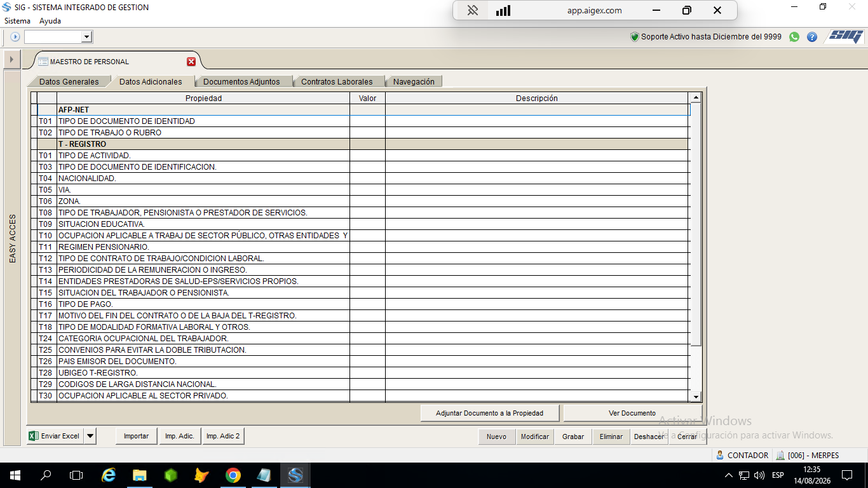Select the Datos Adicionales tab
Image resolution: width=868 pixels, height=488 pixels.
(x=151, y=81)
